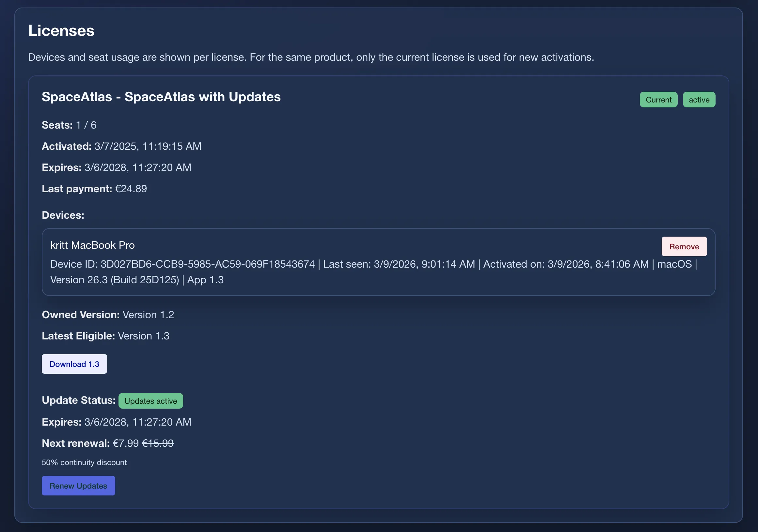Click the Updates active status badge
Viewport: 758px width, 532px height.
pos(150,401)
